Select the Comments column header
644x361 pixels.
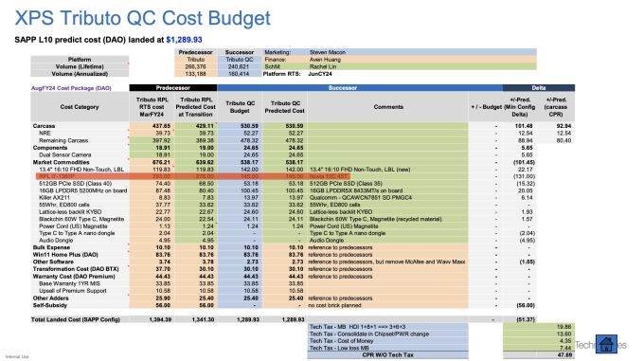(x=388, y=107)
